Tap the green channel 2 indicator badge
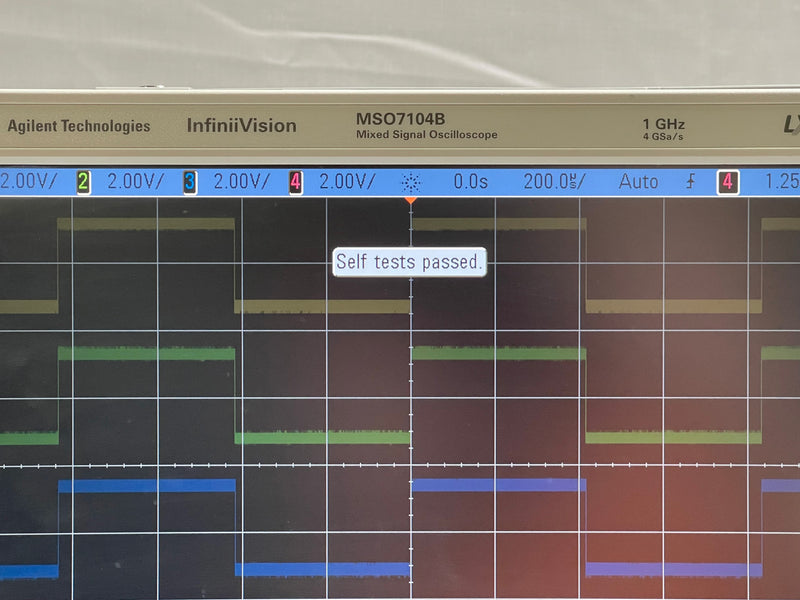 coord(83,182)
